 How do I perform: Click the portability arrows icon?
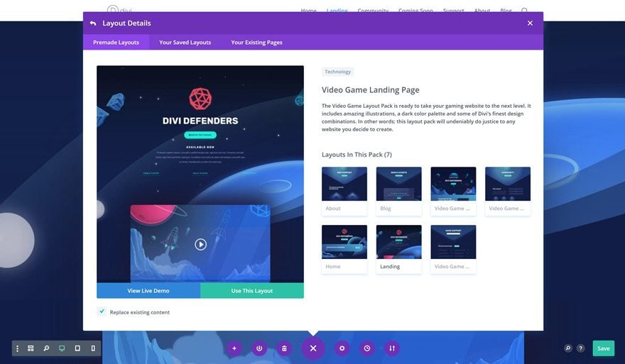click(392, 348)
